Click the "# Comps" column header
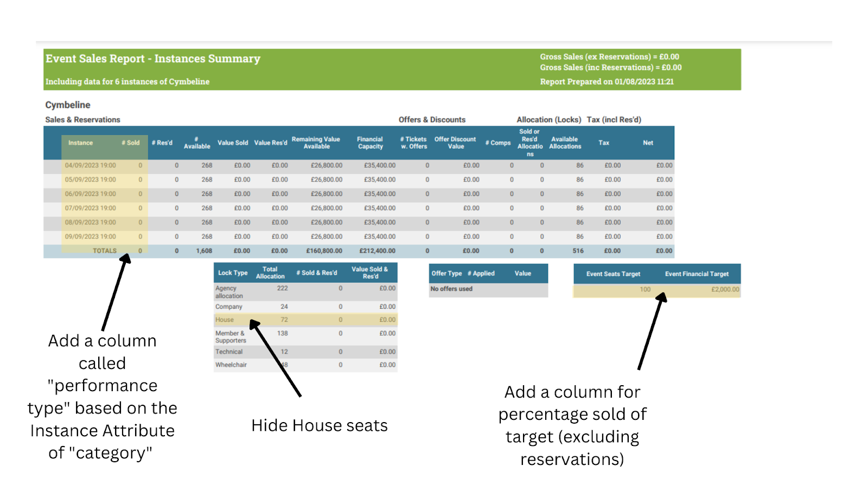The image size is (868, 485). click(498, 143)
